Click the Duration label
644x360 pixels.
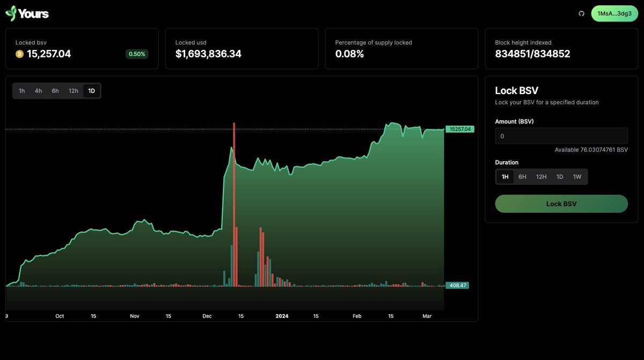pos(507,162)
